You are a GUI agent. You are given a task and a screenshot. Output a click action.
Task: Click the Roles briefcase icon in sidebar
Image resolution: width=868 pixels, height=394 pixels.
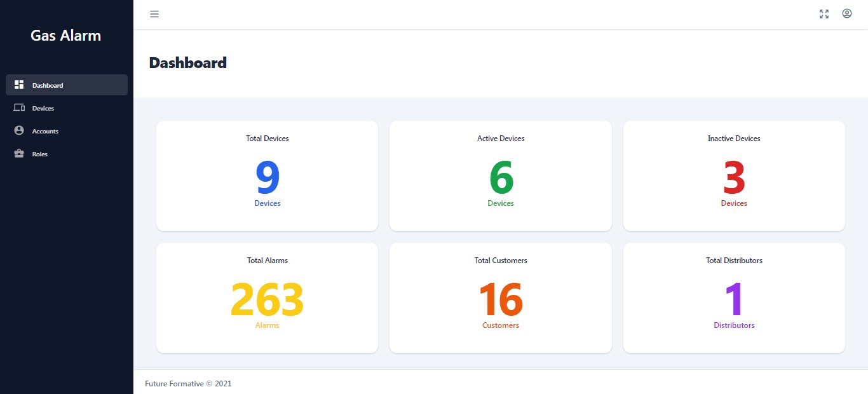19,153
